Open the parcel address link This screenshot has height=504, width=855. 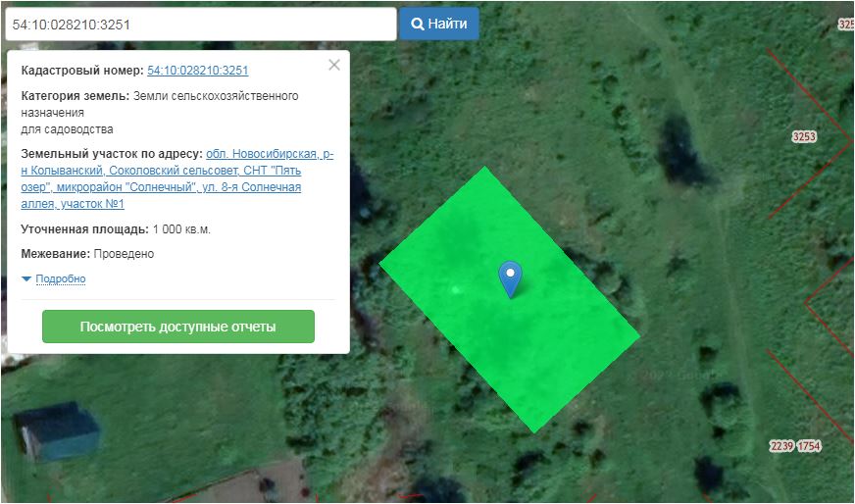pyautogui.click(x=176, y=178)
